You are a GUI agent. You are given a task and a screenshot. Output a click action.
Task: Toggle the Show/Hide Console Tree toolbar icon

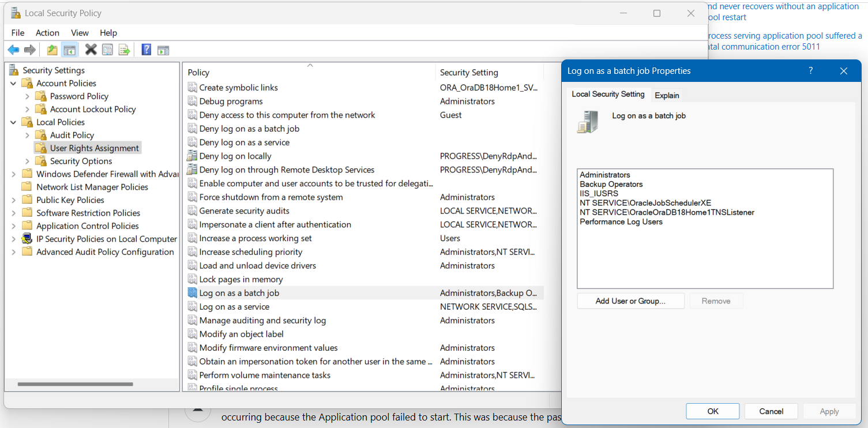pyautogui.click(x=69, y=50)
